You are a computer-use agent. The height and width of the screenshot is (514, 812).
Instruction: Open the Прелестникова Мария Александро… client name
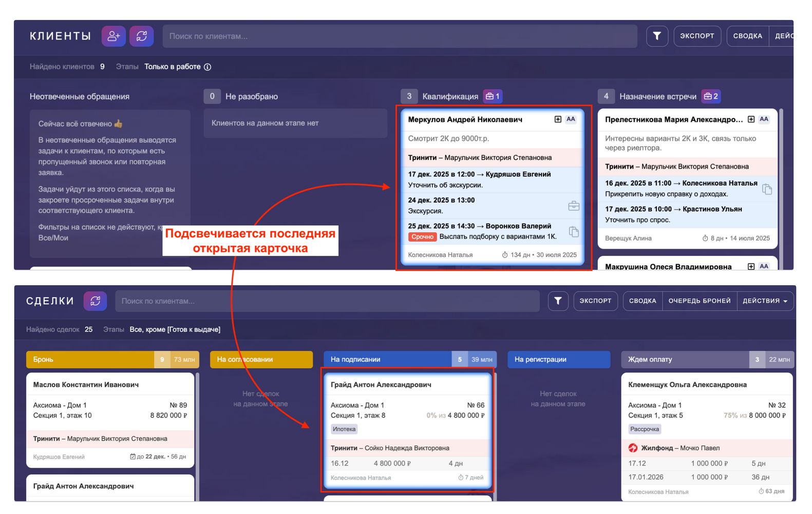pyautogui.click(x=674, y=119)
